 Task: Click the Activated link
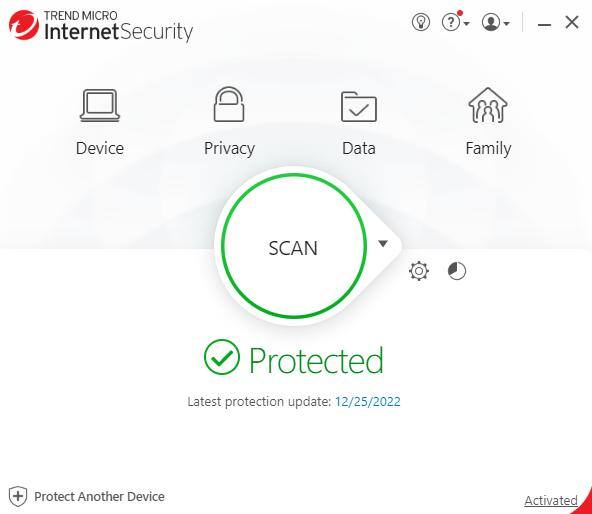551,500
